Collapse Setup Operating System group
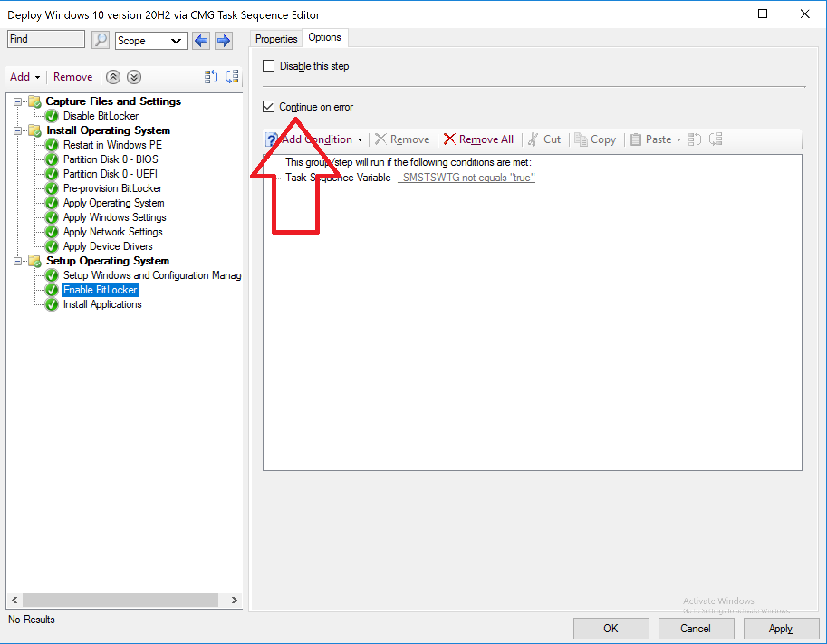The width and height of the screenshot is (827, 644). click(x=18, y=261)
